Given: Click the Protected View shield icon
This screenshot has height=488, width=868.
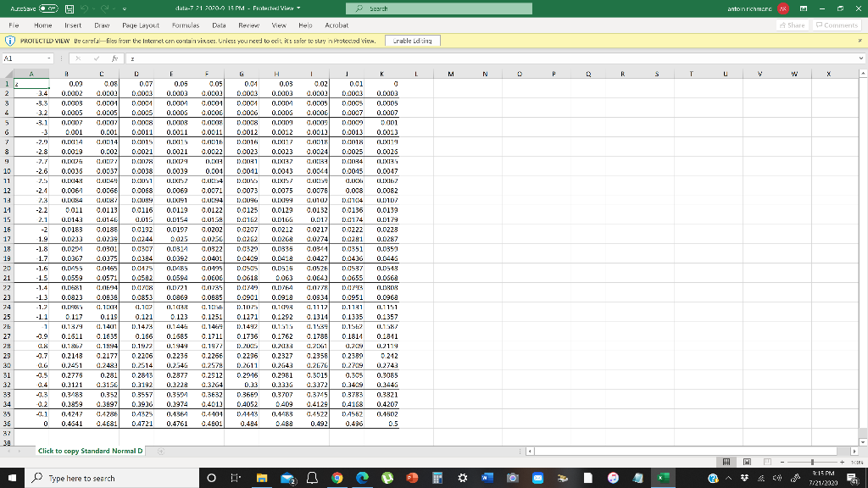Looking at the screenshot, I should click(11, 40).
